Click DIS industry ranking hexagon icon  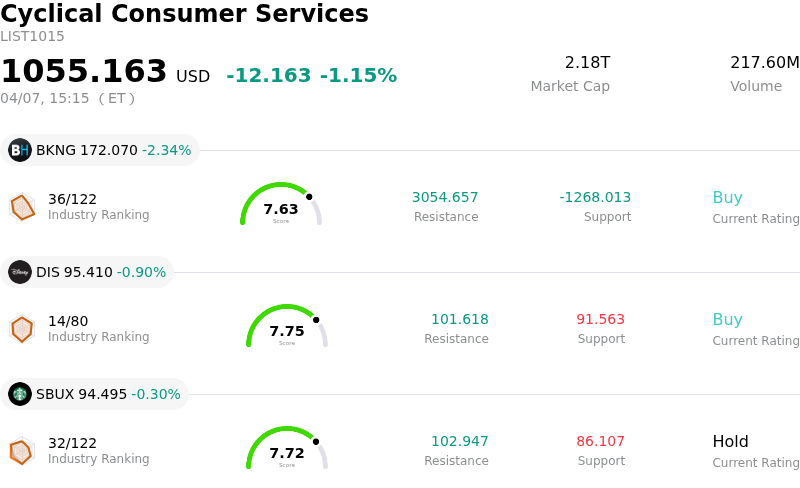coord(22,329)
